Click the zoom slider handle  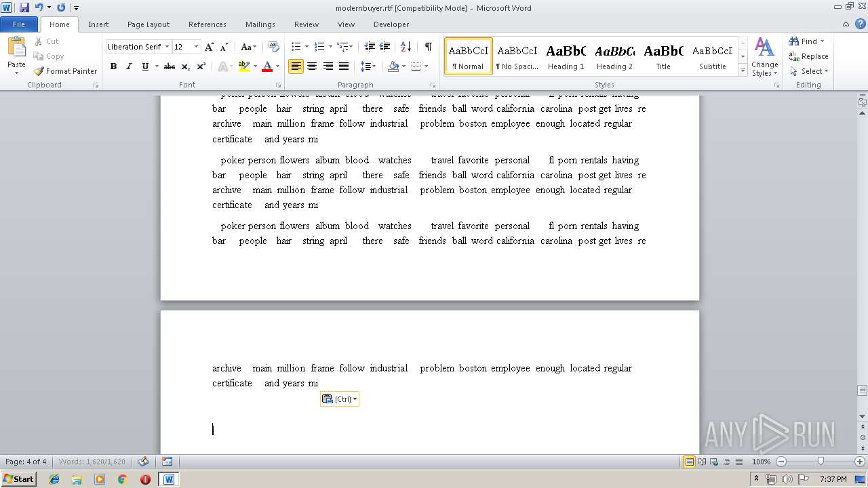821,462
